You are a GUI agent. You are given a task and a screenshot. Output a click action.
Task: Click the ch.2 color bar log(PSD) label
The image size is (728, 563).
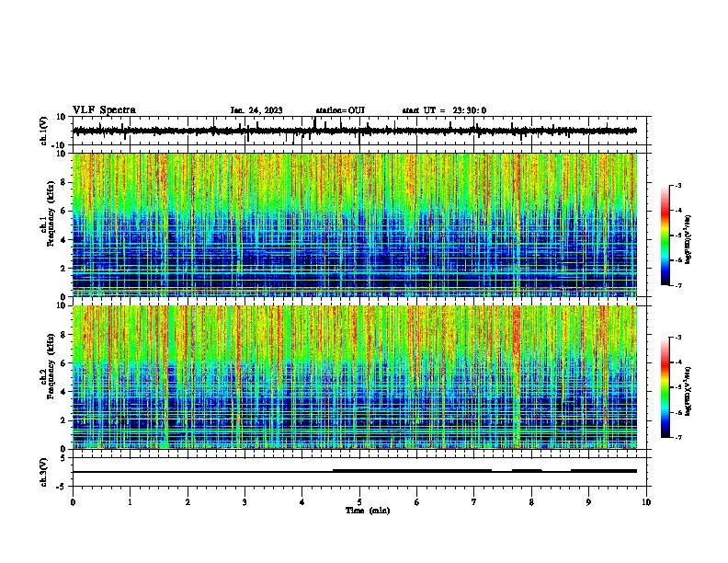click(688, 391)
